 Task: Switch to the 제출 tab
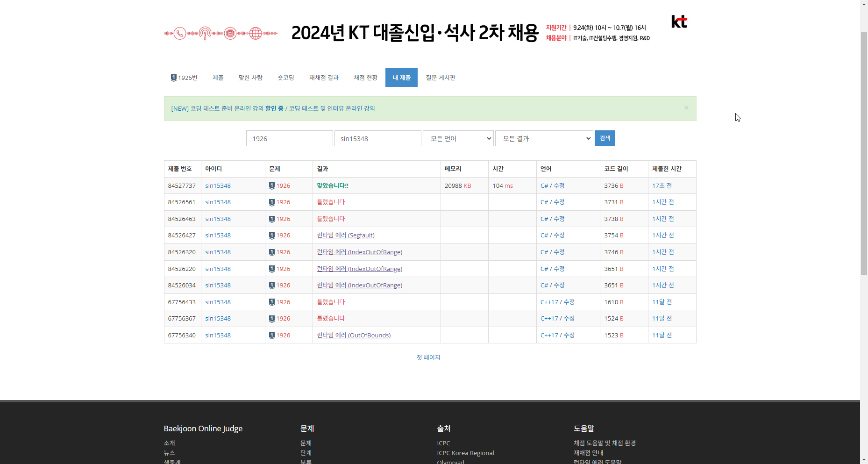(218, 78)
